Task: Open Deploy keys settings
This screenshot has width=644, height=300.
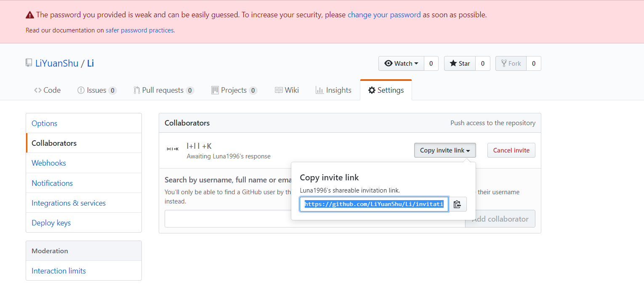Action: [51, 223]
